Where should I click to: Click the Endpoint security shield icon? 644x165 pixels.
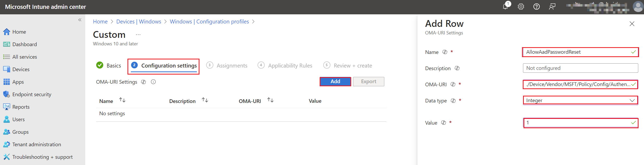click(x=7, y=94)
